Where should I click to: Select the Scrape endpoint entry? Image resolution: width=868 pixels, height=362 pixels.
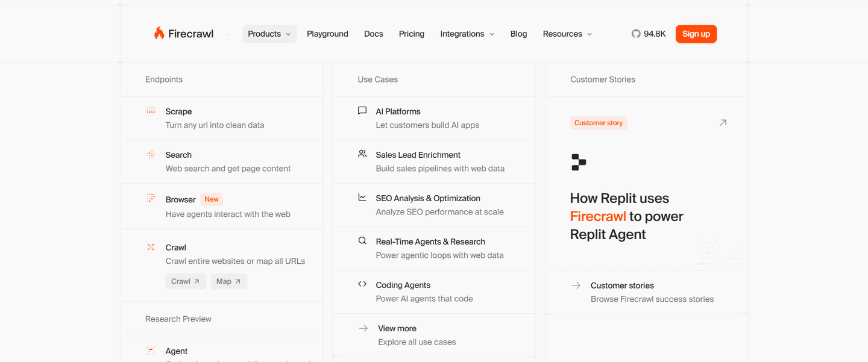222,118
